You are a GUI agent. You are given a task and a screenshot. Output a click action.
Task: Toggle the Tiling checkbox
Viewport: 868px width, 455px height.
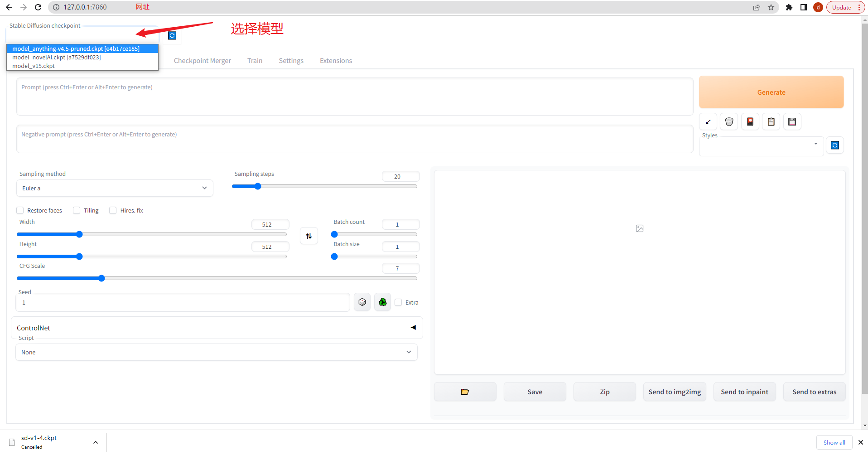tap(77, 211)
